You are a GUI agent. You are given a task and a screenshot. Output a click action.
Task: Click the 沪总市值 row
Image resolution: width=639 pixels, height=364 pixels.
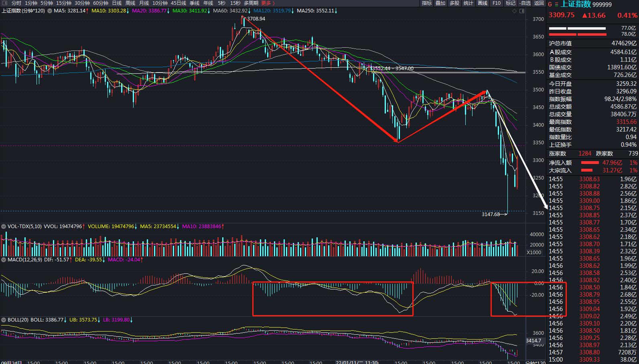[592, 43]
